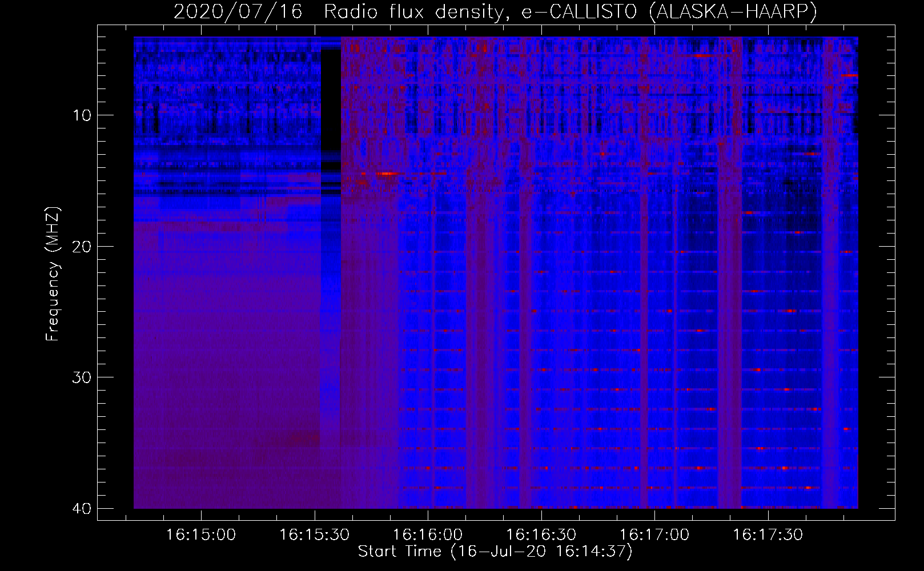
Task: Select the 16:15:30 time tick label
Action: click(x=314, y=535)
